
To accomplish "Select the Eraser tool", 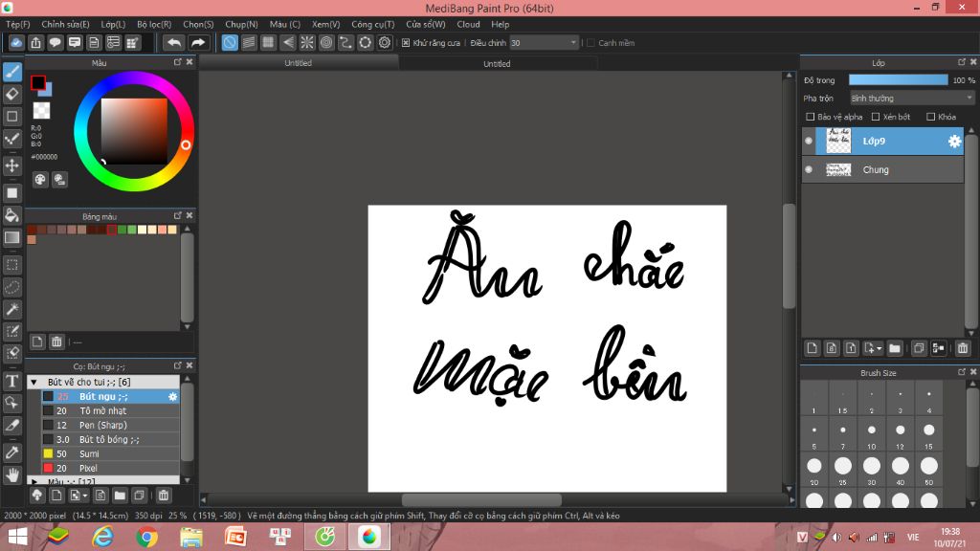I will point(11,95).
